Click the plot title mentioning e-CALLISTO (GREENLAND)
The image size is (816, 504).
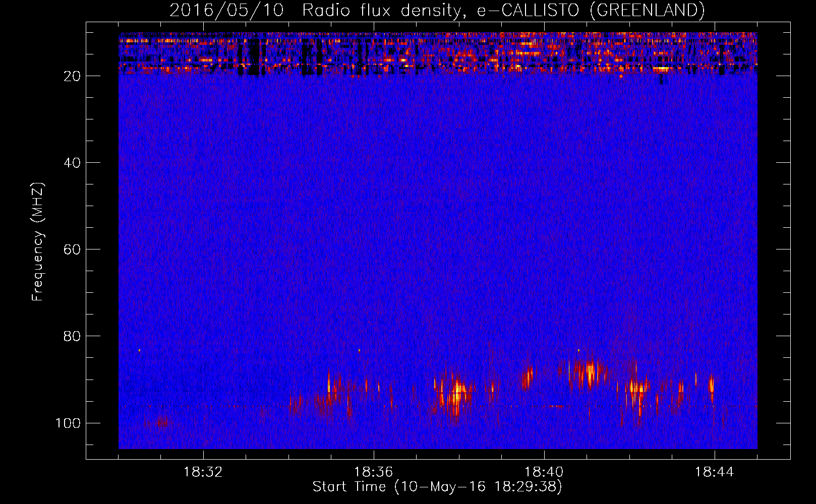[x=437, y=10]
